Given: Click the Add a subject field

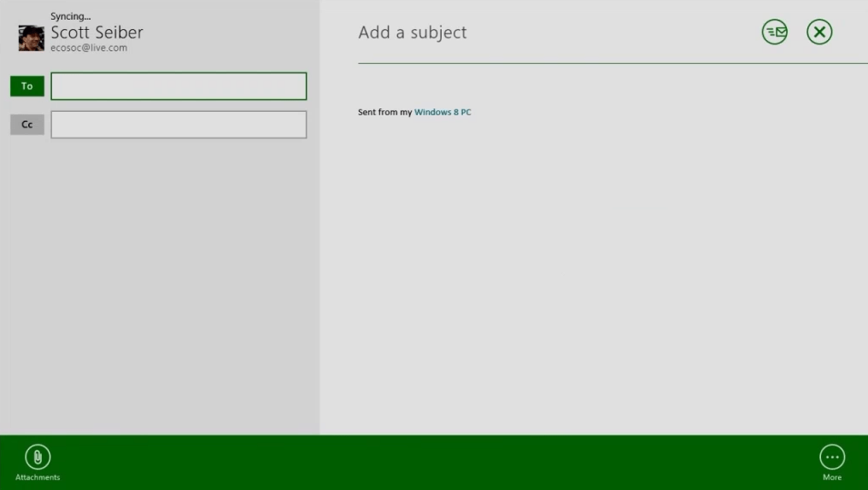Looking at the screenshot, I should point(413,32).
